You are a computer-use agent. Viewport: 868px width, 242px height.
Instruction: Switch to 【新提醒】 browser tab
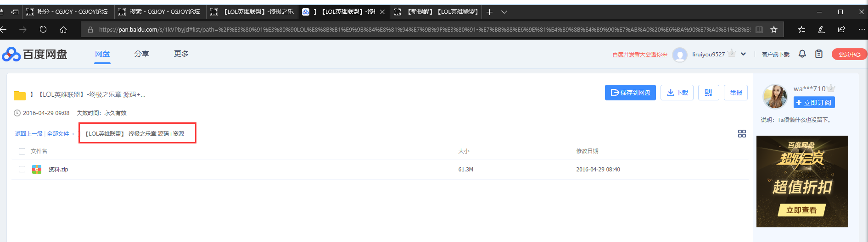click(436, 12)
